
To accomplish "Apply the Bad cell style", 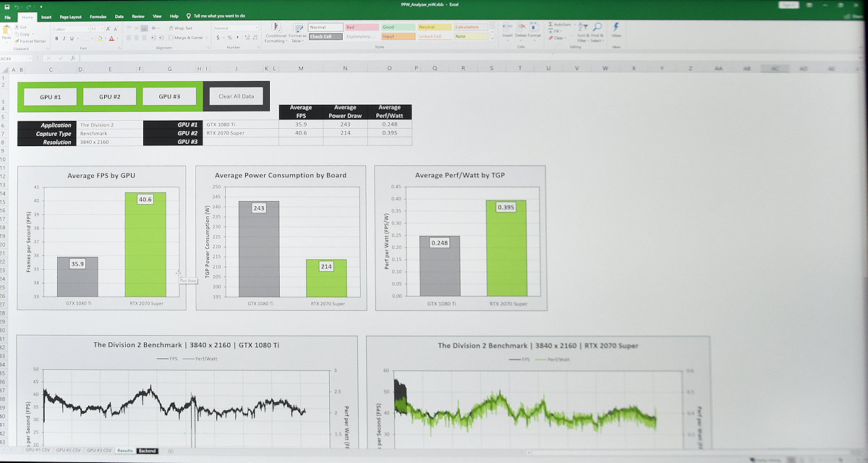I will click(x=361, y=27).
